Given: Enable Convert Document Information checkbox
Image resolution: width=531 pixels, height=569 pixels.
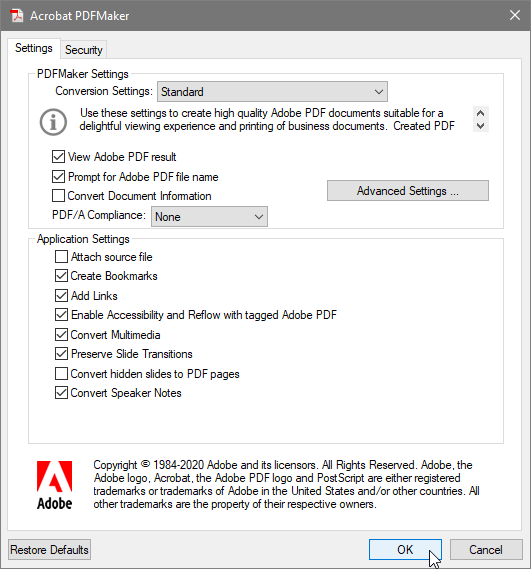Looking at the screenshot, I should pos(58,196).
